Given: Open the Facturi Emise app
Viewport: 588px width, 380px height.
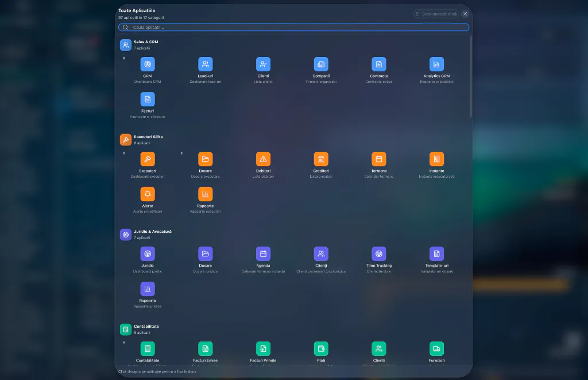Looking at the screenshot, I should [205, 349].
